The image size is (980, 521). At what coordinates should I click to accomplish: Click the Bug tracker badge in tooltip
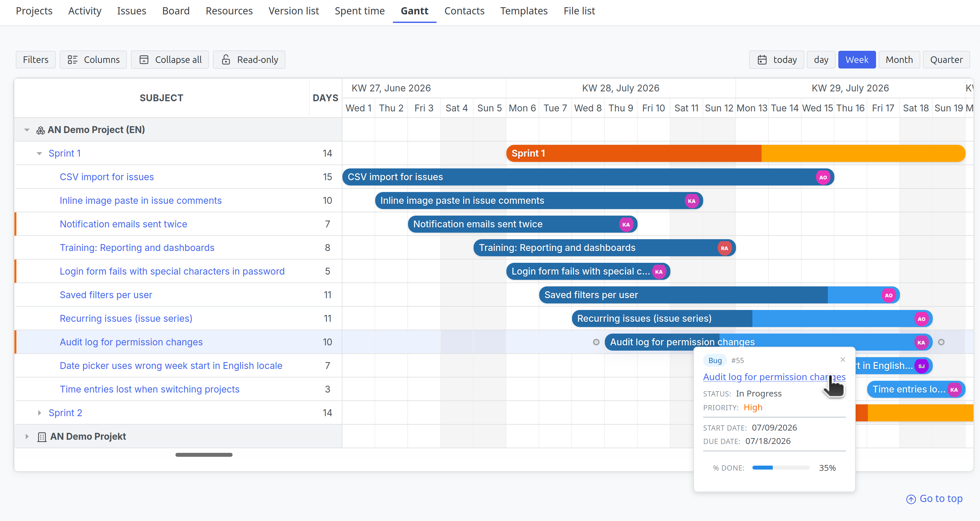pyautogui.click(x=715, y=360)
